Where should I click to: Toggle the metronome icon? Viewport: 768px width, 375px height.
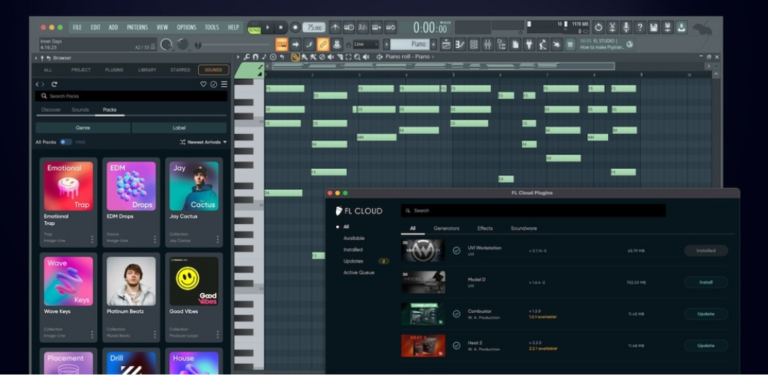pos(335,27)
